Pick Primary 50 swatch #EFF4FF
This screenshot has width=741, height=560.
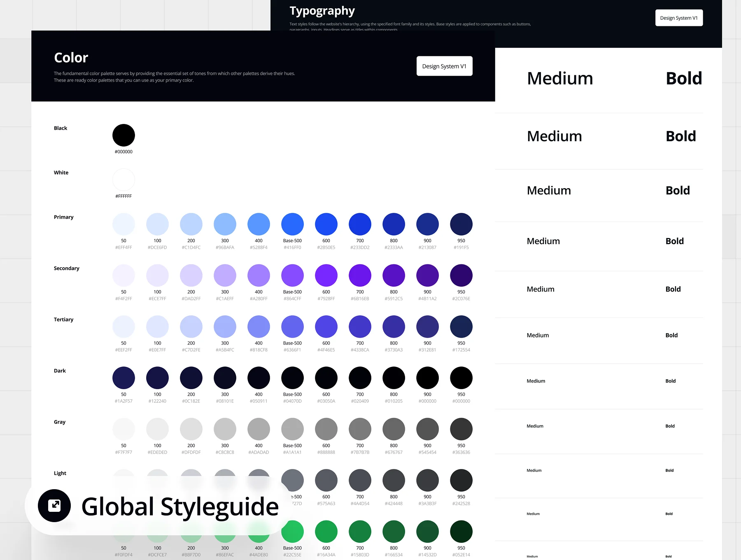tap(123, 224)
